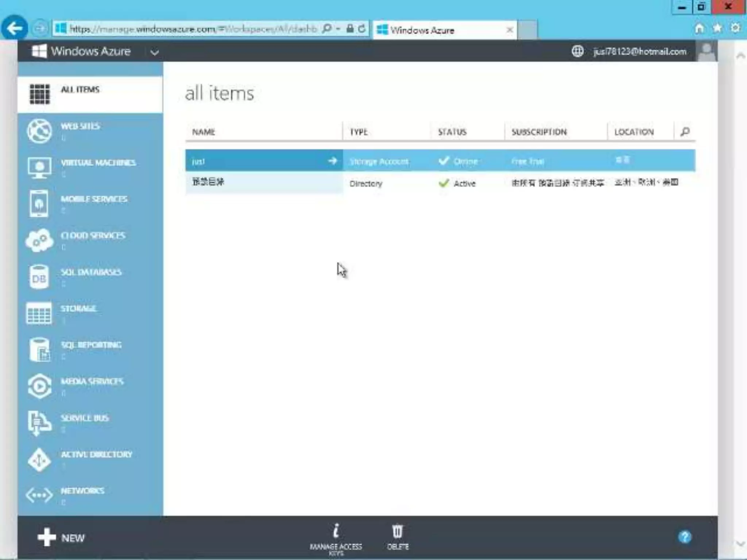Open the Web Sites section icon
This screenshot has width=747, height=560.
tap(39, 131)
